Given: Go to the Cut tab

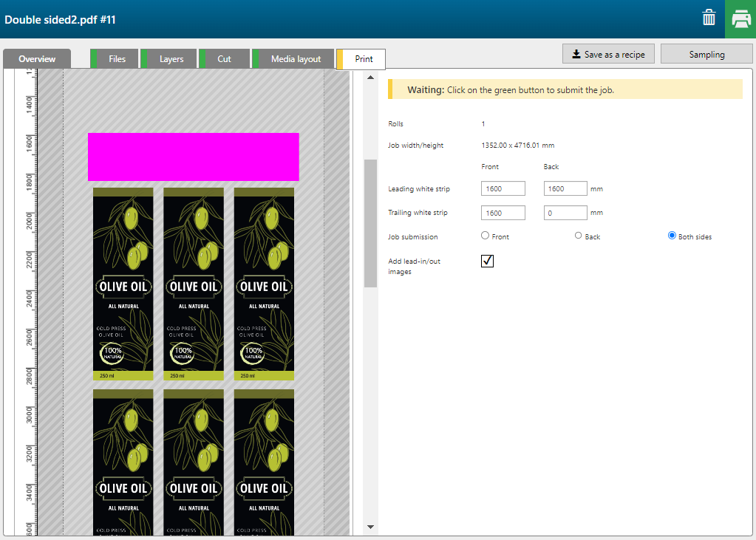Looking at the screenshot, I should pos(224,59).
